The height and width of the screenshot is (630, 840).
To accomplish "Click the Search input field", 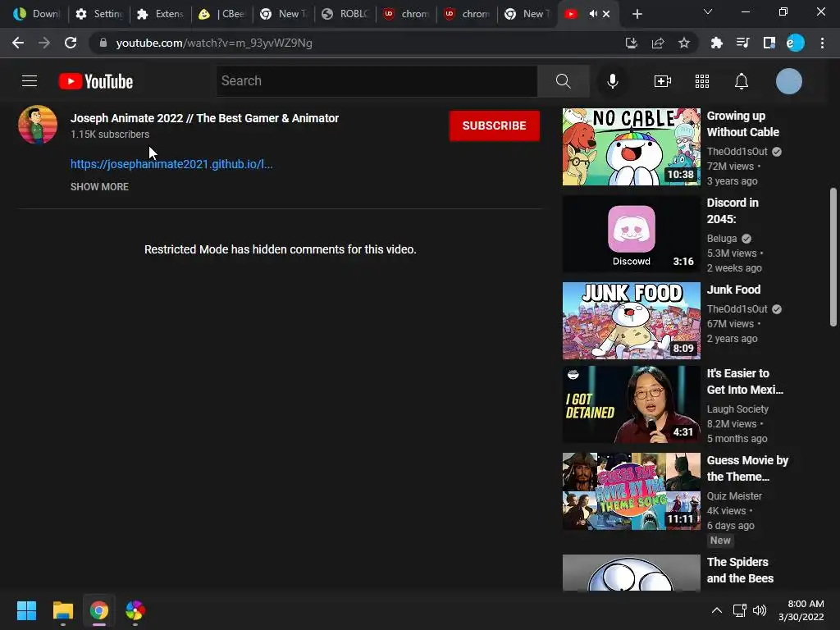I will coord(377,81).
